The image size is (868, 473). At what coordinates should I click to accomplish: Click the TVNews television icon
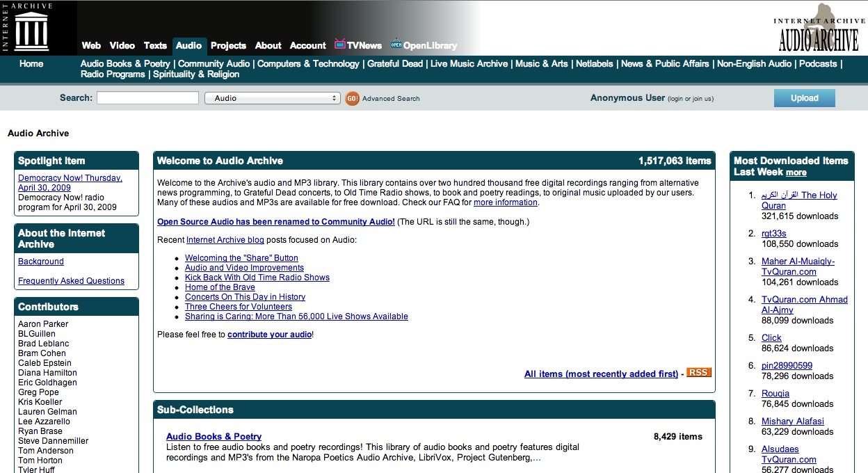pos(340,44)
